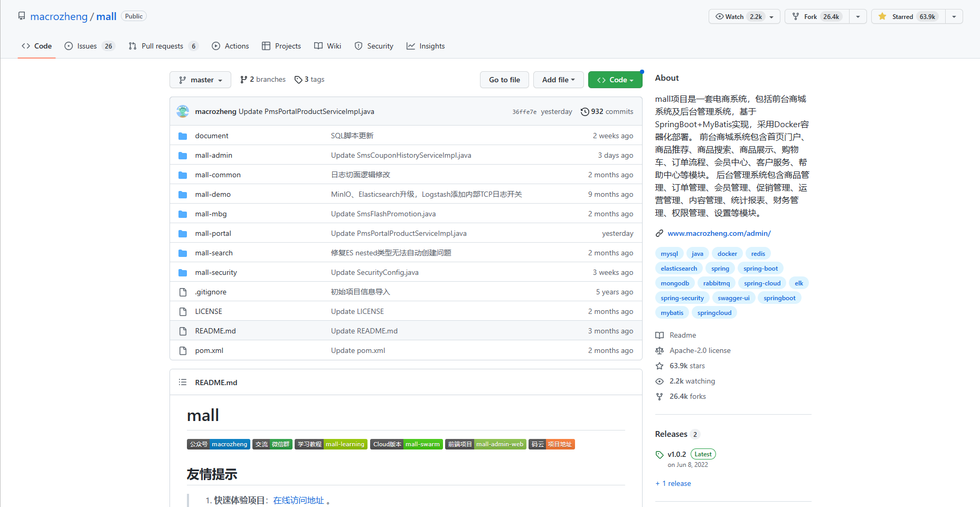The height and width of the screenshot is (507, 980).
Task: Open the Pull requests tab
Action: pos(163,46)
